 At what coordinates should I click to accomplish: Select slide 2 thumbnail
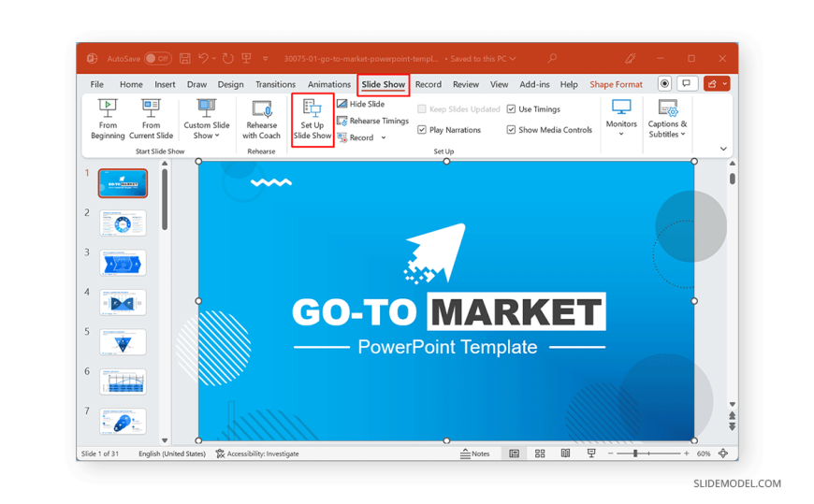(x=123, y=223)
